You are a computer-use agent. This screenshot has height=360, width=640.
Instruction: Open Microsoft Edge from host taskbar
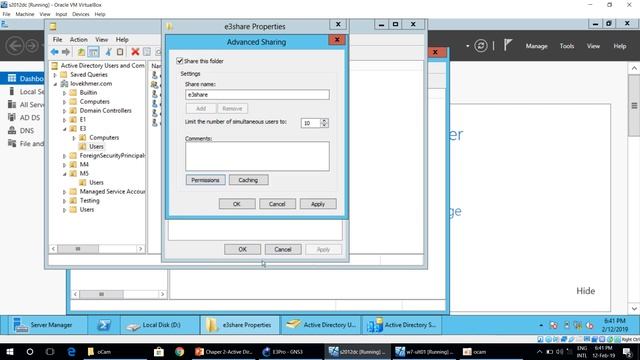pyautogui.click(x=71, y=351)
